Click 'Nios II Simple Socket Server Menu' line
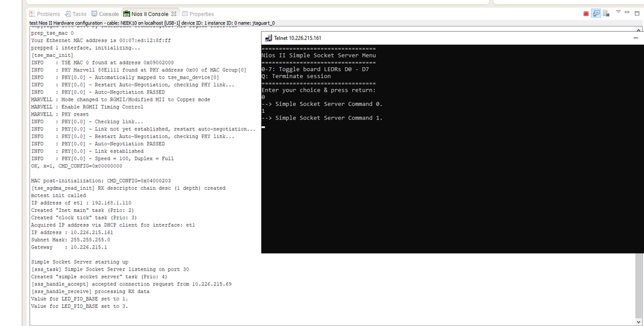The width and height of the screenshot is (644, 326). 318,56
